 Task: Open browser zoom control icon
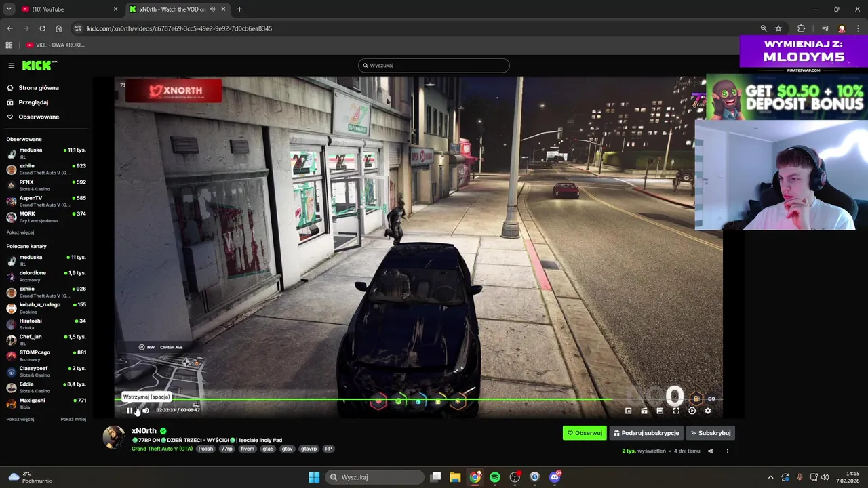[x=764, y=28]
